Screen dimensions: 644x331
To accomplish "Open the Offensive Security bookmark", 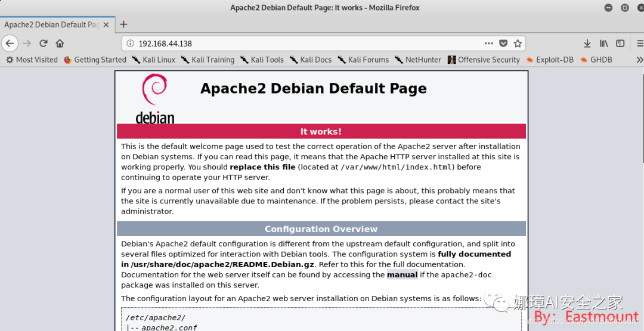I will pyautogui.click(x=484, y=60).
